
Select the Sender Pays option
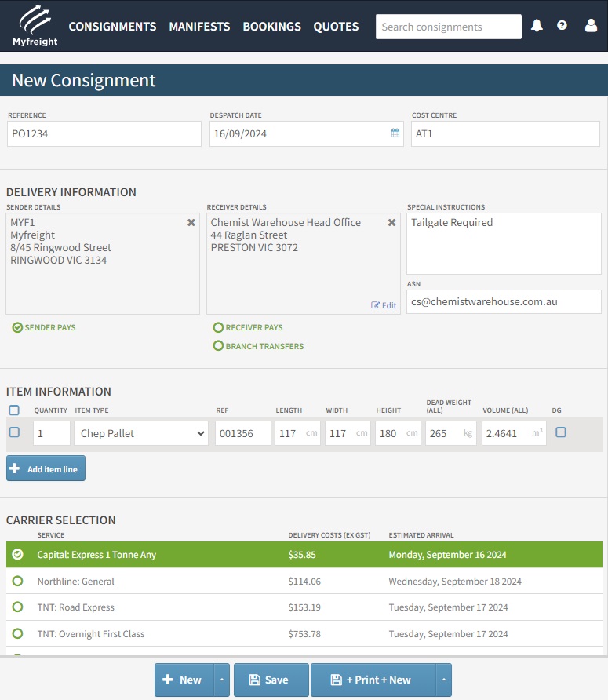coord(44,328)
